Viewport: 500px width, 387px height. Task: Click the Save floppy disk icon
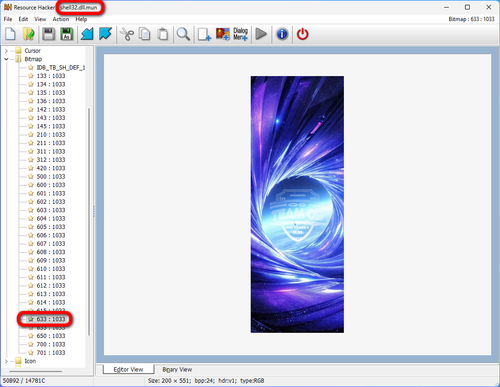pyautogui.click(x=48, y=34)
